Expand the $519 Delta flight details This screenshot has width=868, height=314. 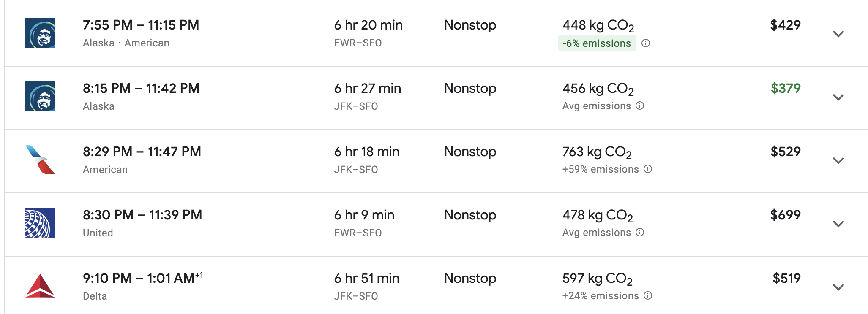(838, 287)
